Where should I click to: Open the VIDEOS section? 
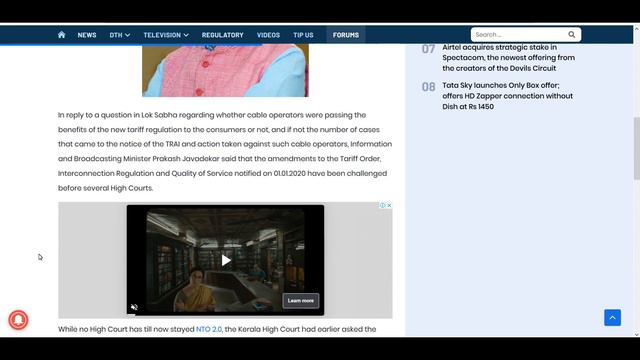268,35
